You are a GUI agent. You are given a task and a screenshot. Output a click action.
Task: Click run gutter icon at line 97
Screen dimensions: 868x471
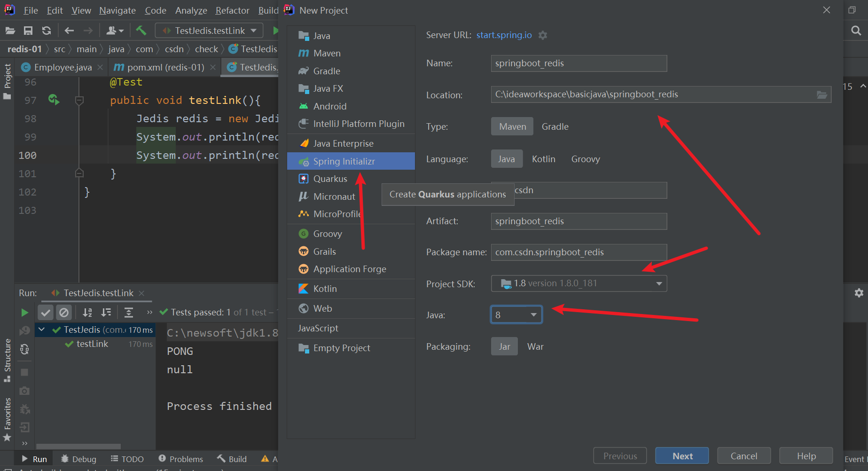point(54,100)
